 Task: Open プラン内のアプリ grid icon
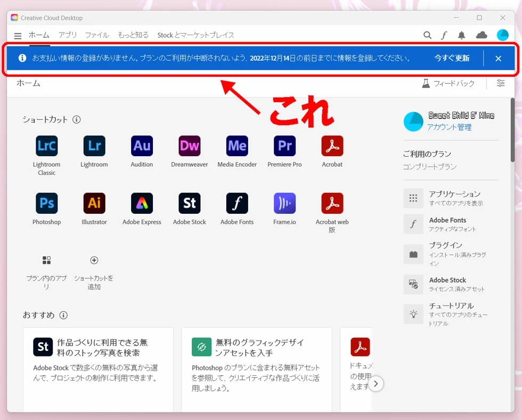(47, 260)
